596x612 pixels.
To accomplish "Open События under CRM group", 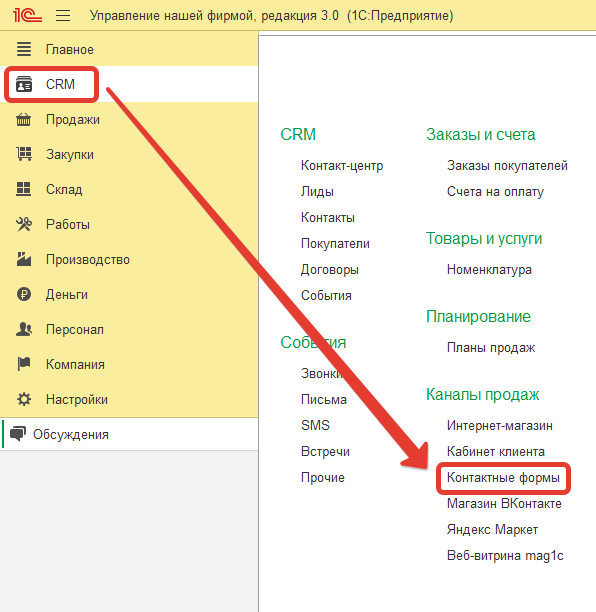I will pyautogui.click(x=326, y=295).
